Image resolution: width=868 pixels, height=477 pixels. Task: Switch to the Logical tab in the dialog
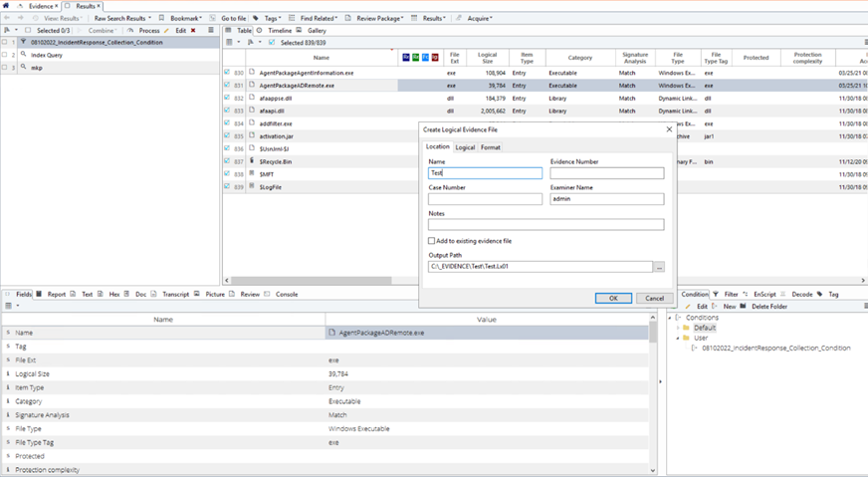pos(465,147)
